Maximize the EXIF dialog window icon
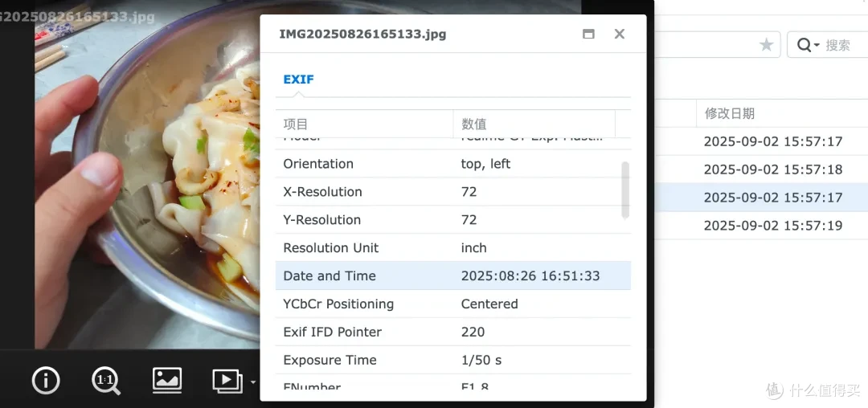Image resolution: width=868 pixels, height=408 pixels. pyautogui.click(x=588, y=35)
